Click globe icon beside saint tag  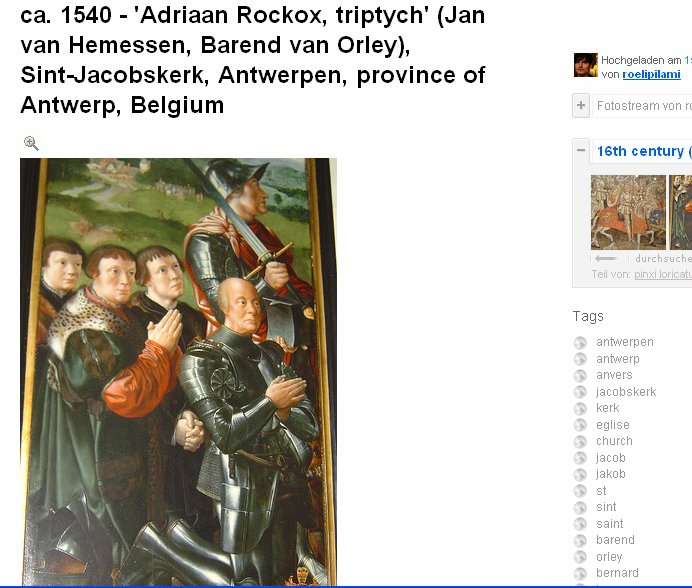580,524
